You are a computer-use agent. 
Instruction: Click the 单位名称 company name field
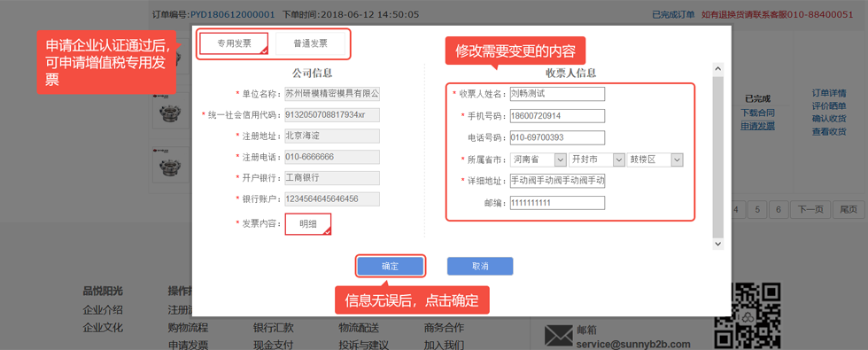(332, 93)
